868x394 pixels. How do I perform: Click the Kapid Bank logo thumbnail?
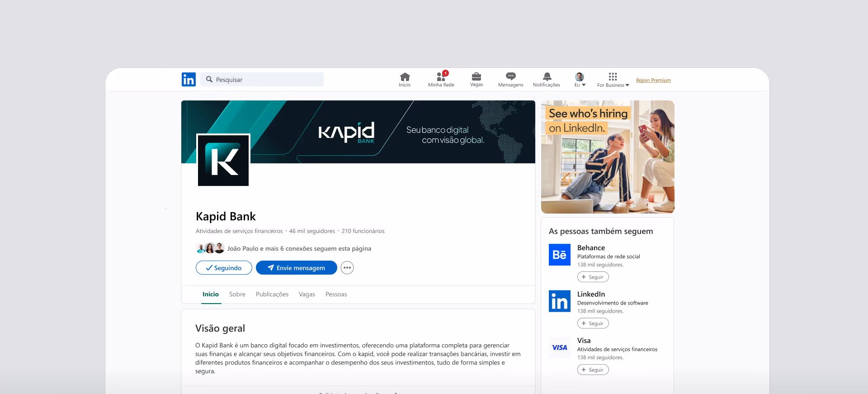(x=223, y=160)
